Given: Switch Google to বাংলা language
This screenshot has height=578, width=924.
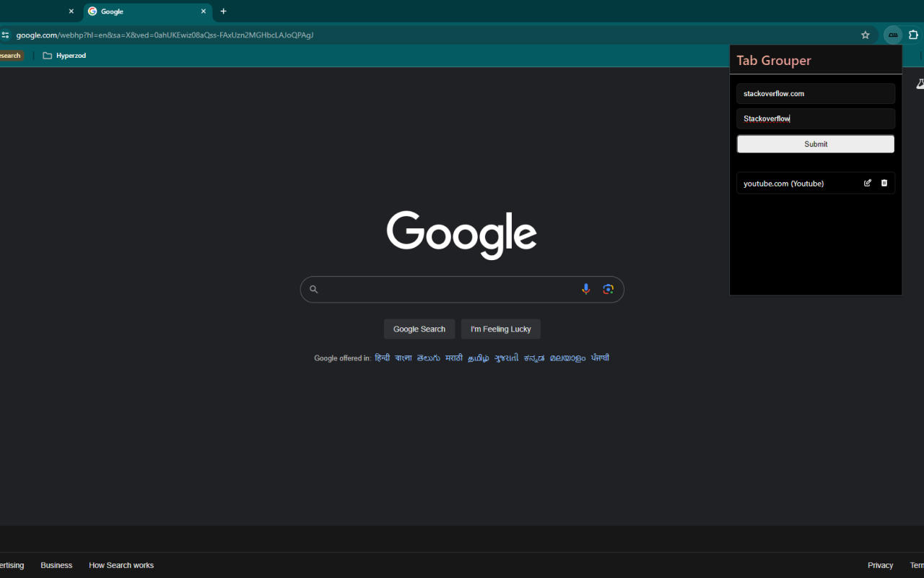Looking at the screenshot, I should [x=404, y=358].
